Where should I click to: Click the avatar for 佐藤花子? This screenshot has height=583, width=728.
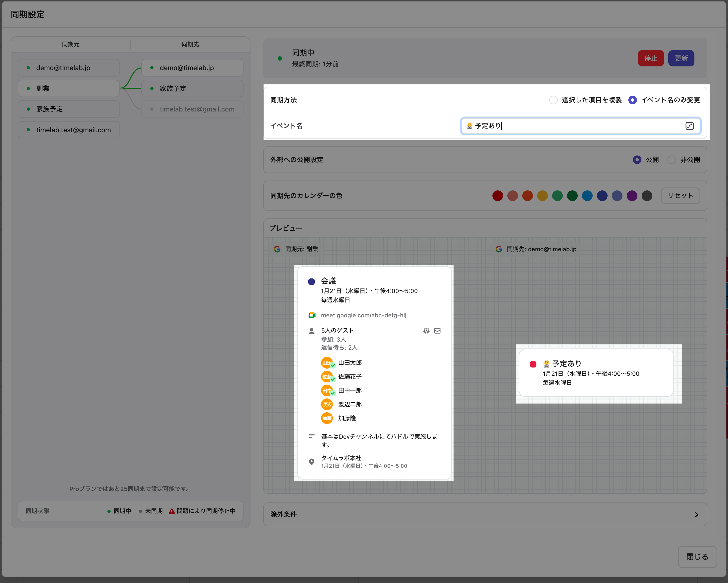pos(327,377)
